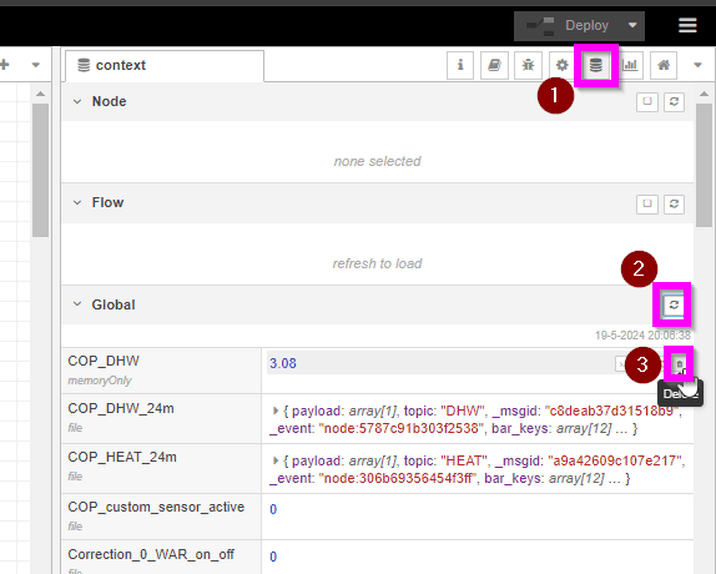Refresh the Global context values
Image resolution: width=716 pixels, height=574 pixels.
pos(674,305)
